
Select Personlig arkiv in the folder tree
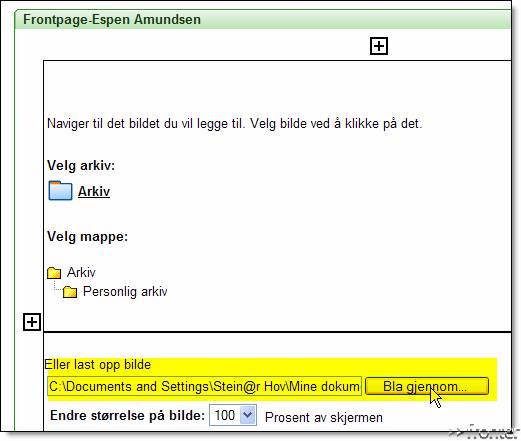click(125, 291)
